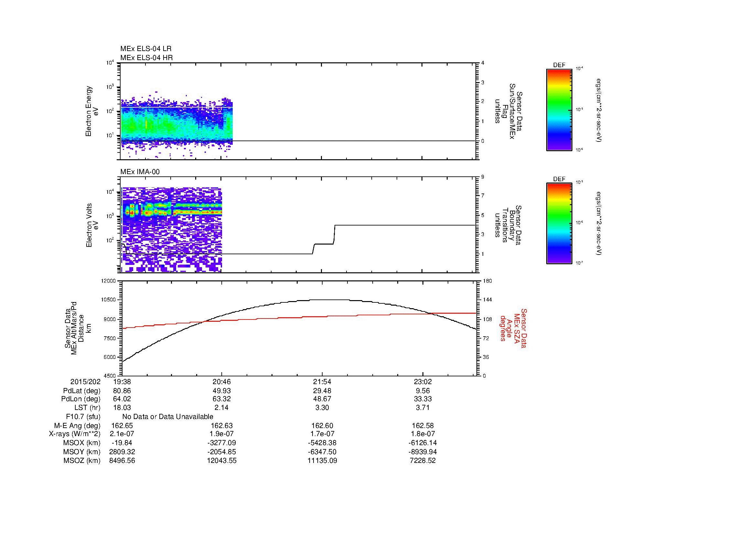Click PdLat value 80.86
Viewport: 756px width, 534px height.
pos(122,391)
